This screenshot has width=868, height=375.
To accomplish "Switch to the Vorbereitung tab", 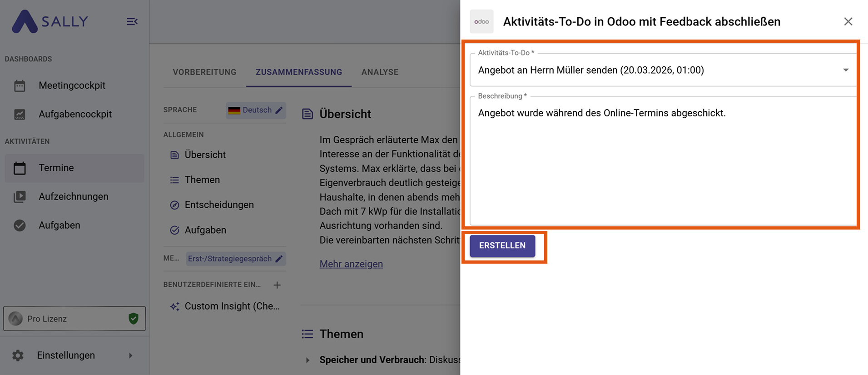I will click(x=204, y=72).
